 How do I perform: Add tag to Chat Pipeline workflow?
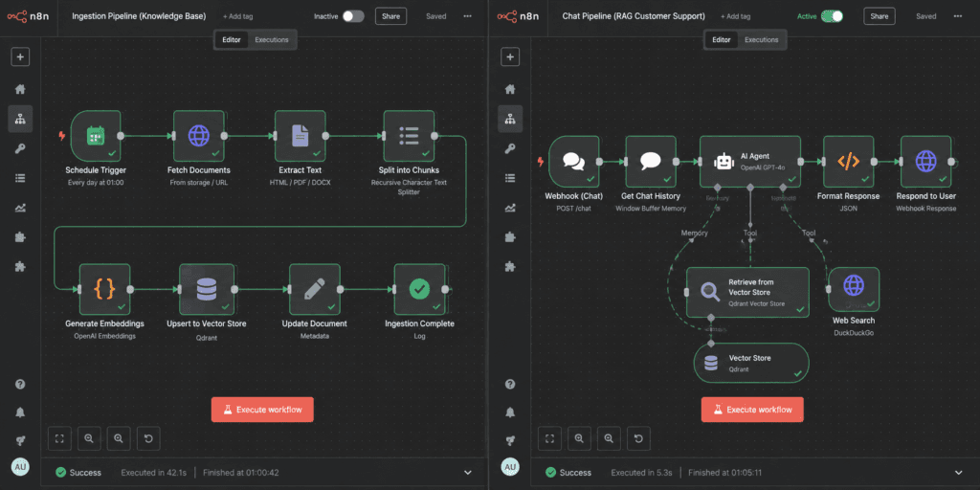click(736, 17)
